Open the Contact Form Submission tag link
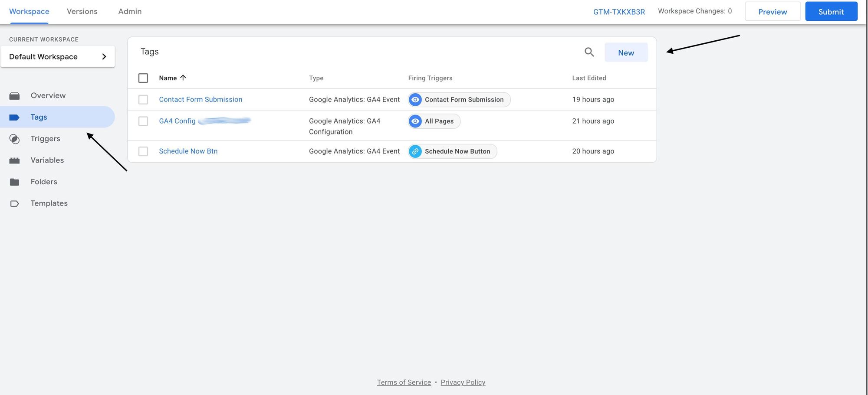 point(201,99)
